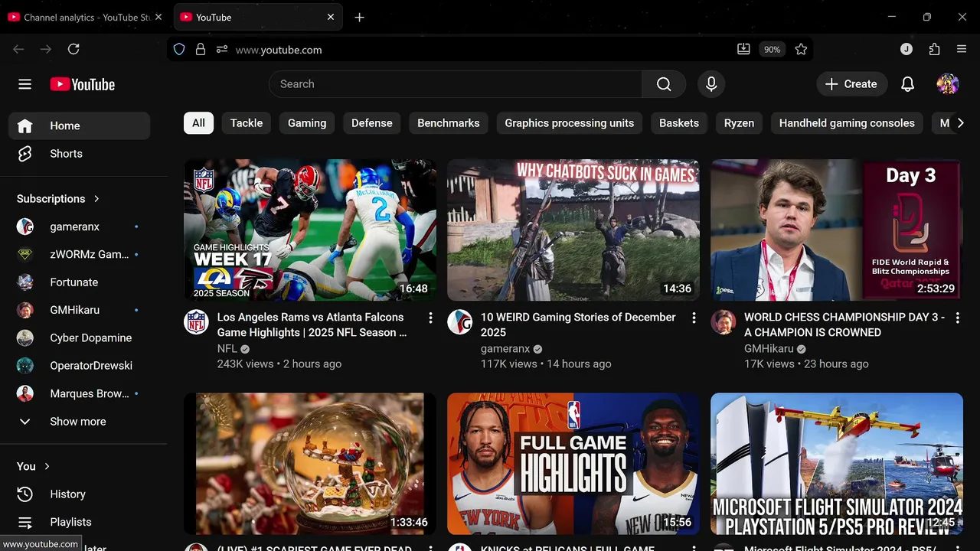Image resolution: width=980 pixels, height=551 pixels.
Task: Click gameranx channel avatar beside video title
Action: tap(459, 322)
